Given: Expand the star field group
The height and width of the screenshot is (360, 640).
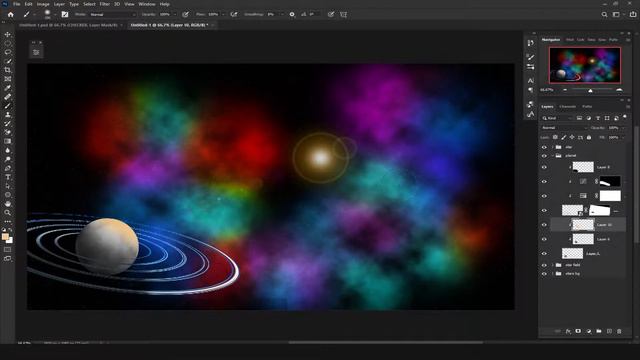Looking at the screenshot, I should (x=553, y=265).
